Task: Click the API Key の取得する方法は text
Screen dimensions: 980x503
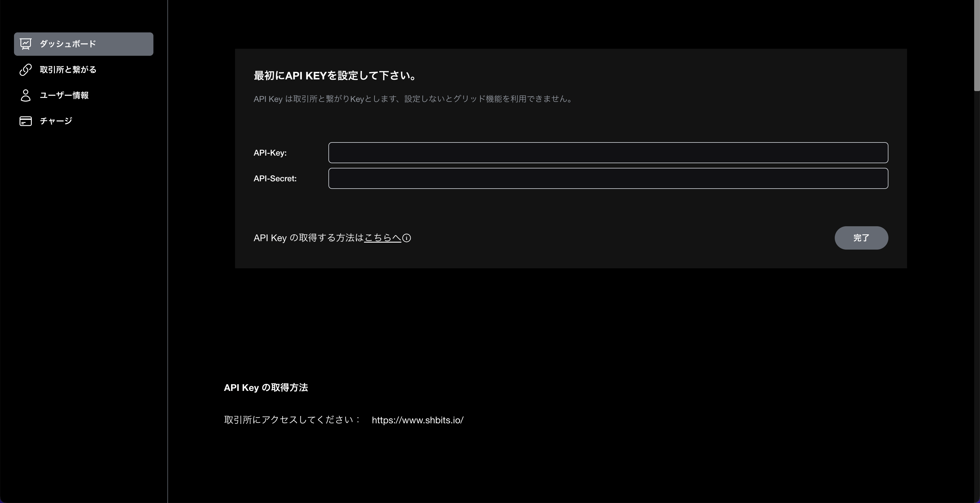Action: tap(309, 238)
